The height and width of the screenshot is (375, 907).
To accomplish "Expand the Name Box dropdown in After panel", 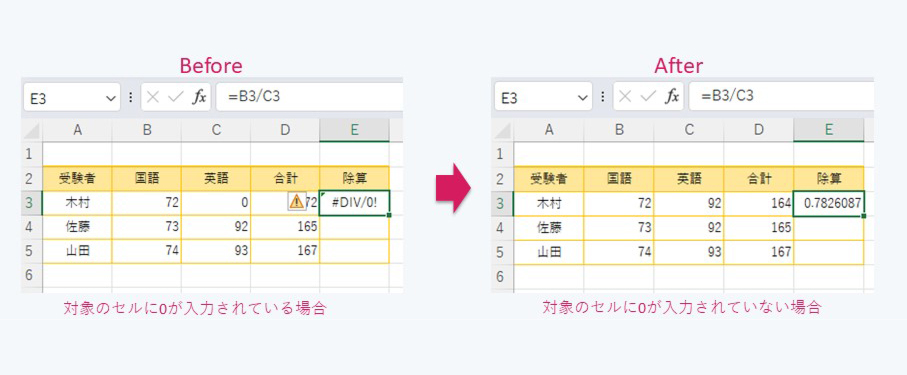I will point(583,97).
